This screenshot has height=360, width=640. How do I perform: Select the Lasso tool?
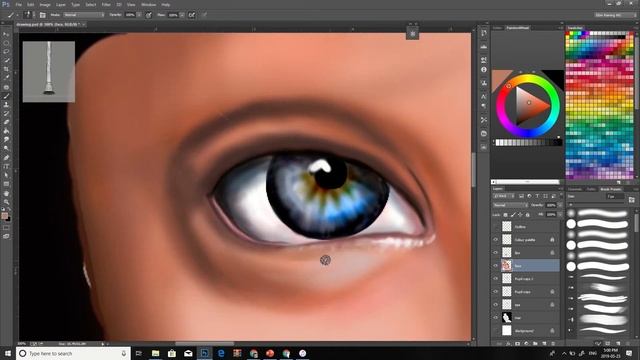click(6, 51)
